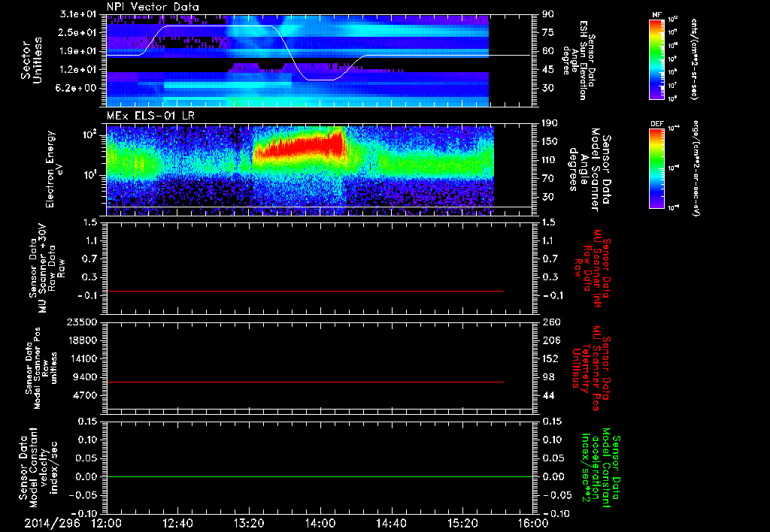Screen dimensions: 770x532
Task: Click the '206' telemetry tick label
Action: [x=550, y=340]
